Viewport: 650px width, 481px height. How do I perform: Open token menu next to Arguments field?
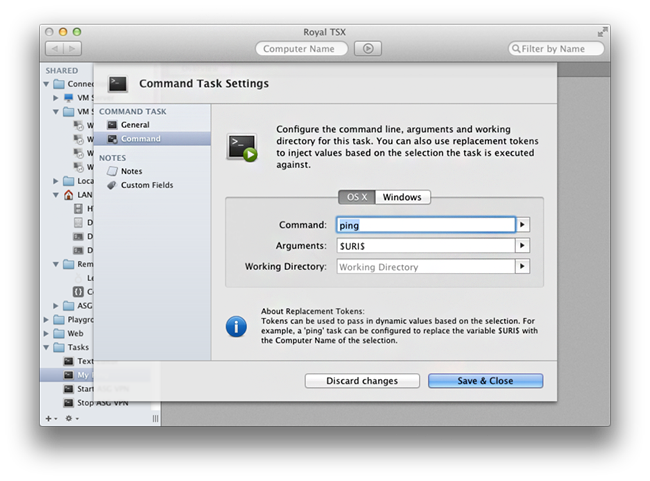[522, 246]
